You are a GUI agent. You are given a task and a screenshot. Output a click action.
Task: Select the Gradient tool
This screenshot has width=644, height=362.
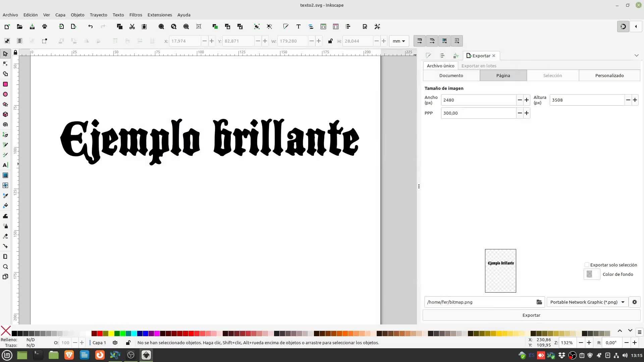(5, 175)
